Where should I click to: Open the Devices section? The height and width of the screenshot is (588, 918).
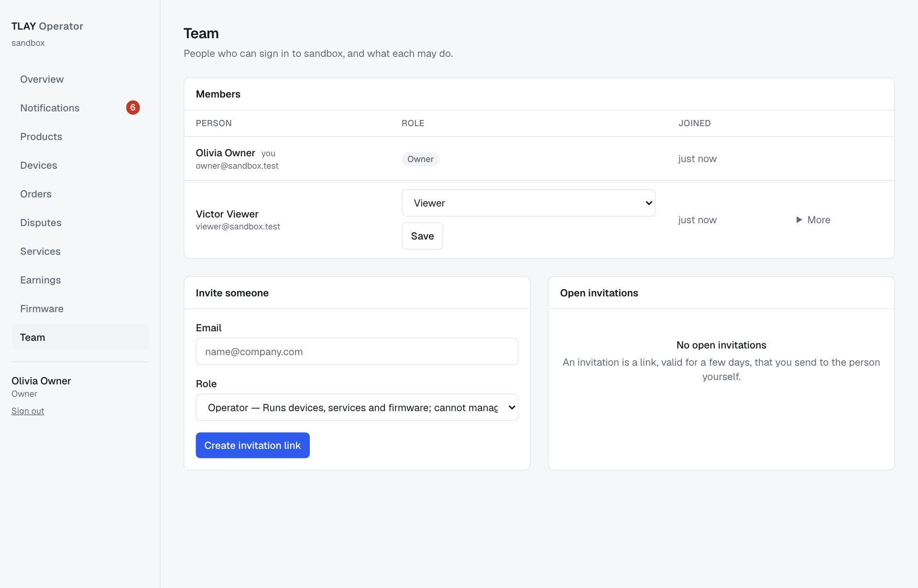pyautogui.click(x=80, y=165)
